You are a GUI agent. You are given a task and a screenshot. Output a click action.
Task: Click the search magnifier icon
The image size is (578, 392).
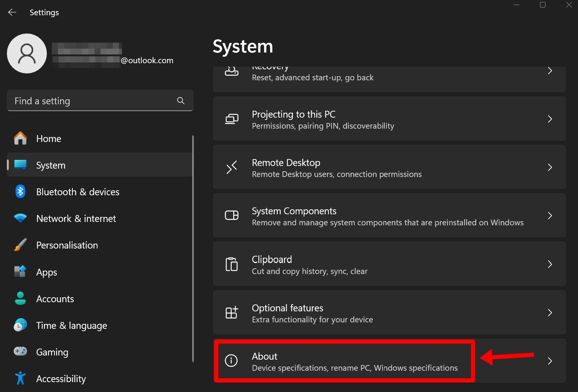tap(181, 100)
